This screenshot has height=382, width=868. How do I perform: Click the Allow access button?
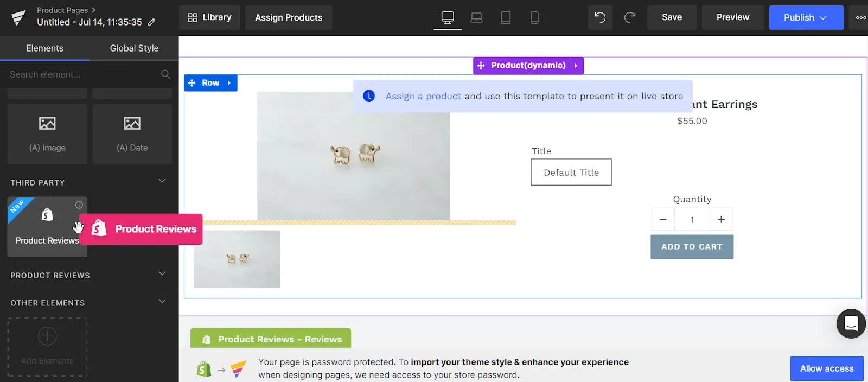(826, 368)
